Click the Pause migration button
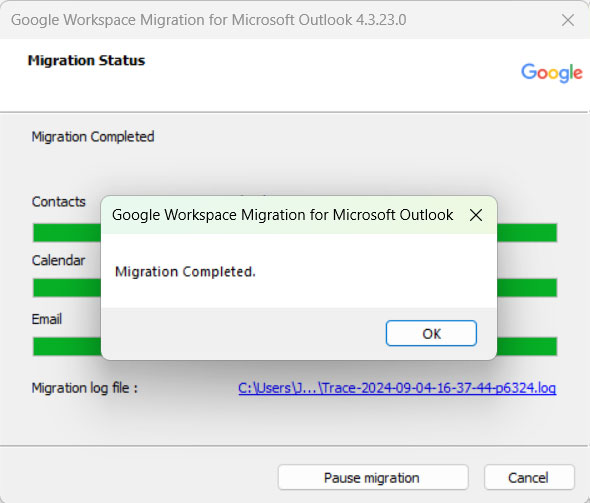The width and height of the screenshot is (590, 503). point(373,478)
